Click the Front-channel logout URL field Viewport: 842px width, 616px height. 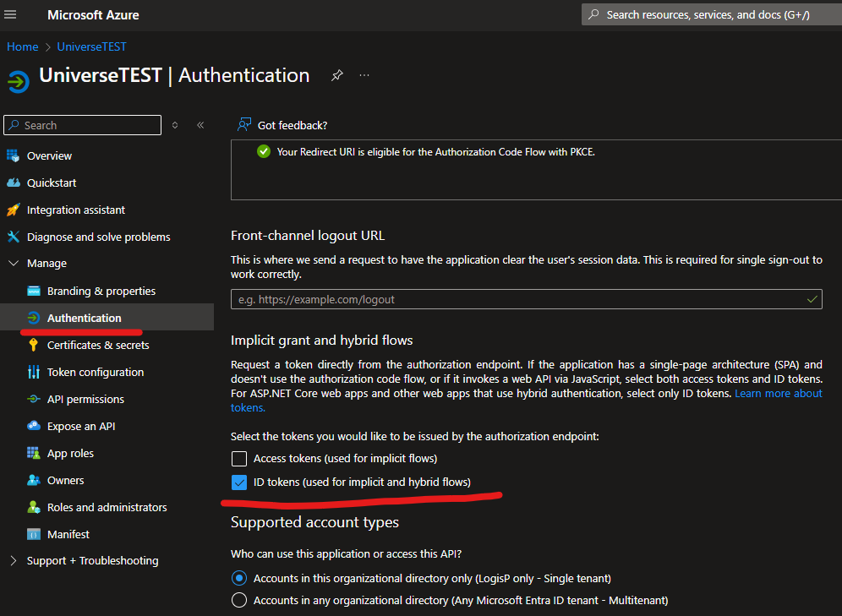(516, 299)
